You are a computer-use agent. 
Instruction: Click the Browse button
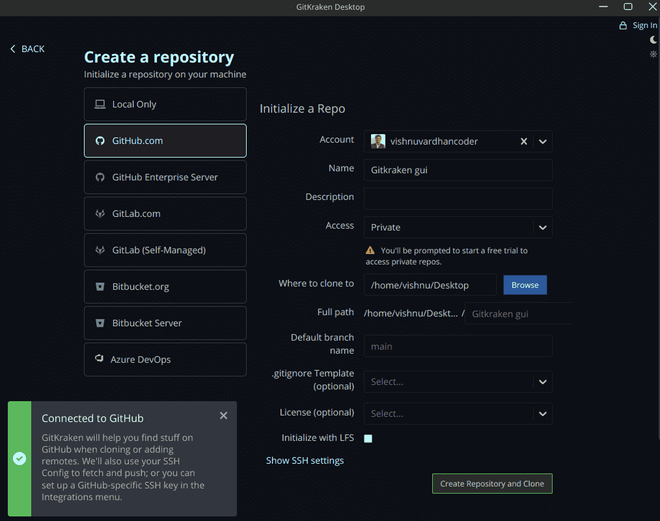(x=525, y=285)
